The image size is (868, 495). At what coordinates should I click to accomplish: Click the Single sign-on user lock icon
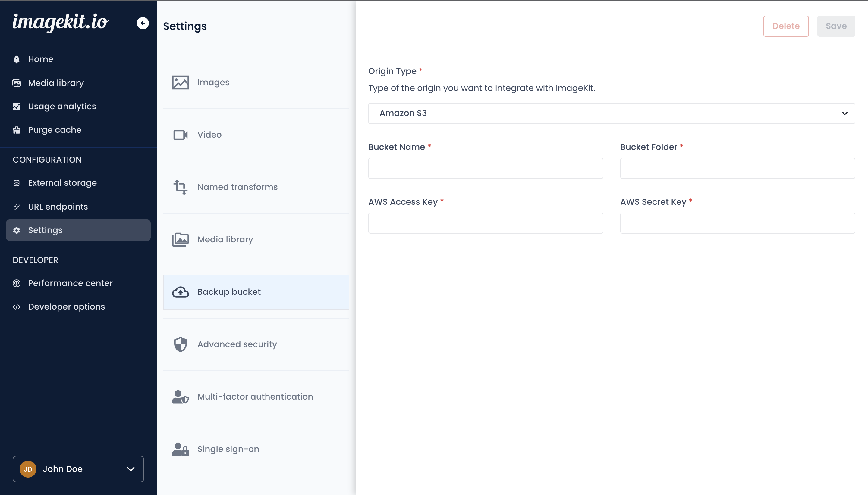click(180, 449)
